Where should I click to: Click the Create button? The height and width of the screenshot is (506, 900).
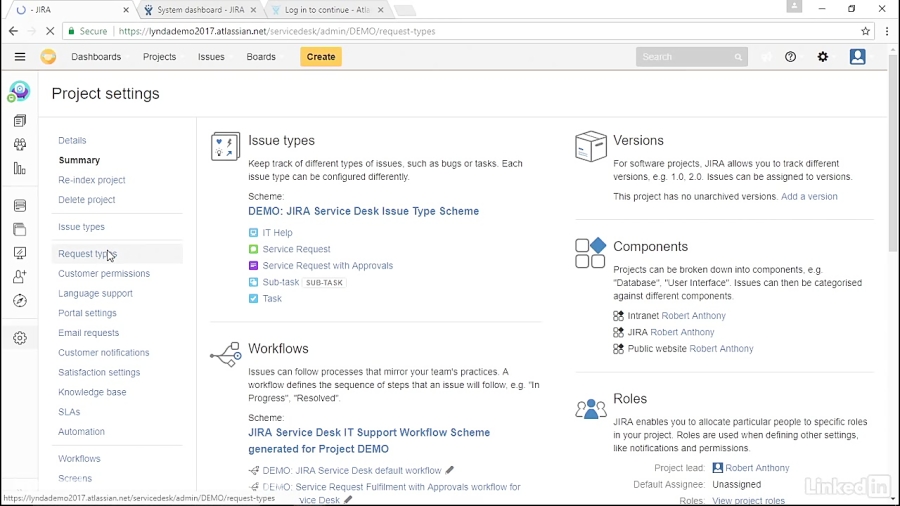[x=321, y=57]
